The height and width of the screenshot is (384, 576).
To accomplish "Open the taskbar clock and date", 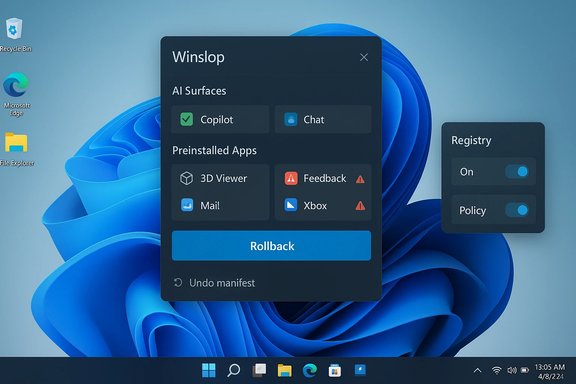I will [550, 372].
